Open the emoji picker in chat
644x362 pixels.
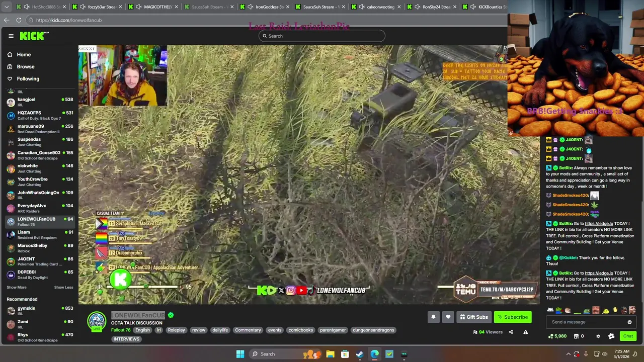point(629,322)
